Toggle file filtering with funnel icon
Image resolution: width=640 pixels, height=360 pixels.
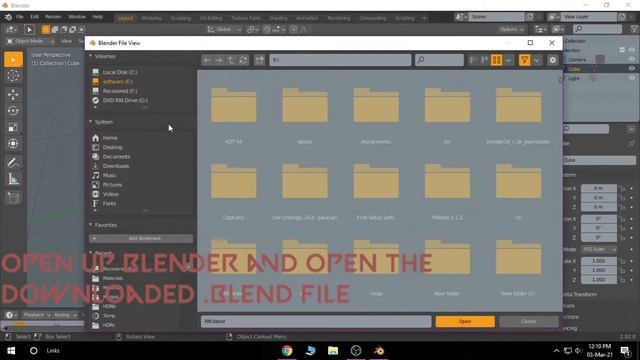(524, 60)
